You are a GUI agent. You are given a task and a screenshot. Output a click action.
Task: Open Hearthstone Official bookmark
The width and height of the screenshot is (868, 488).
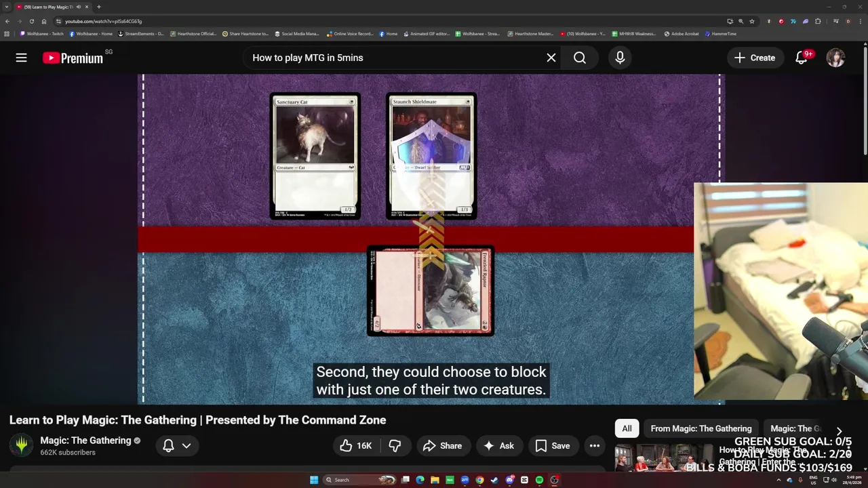[193, 33]
